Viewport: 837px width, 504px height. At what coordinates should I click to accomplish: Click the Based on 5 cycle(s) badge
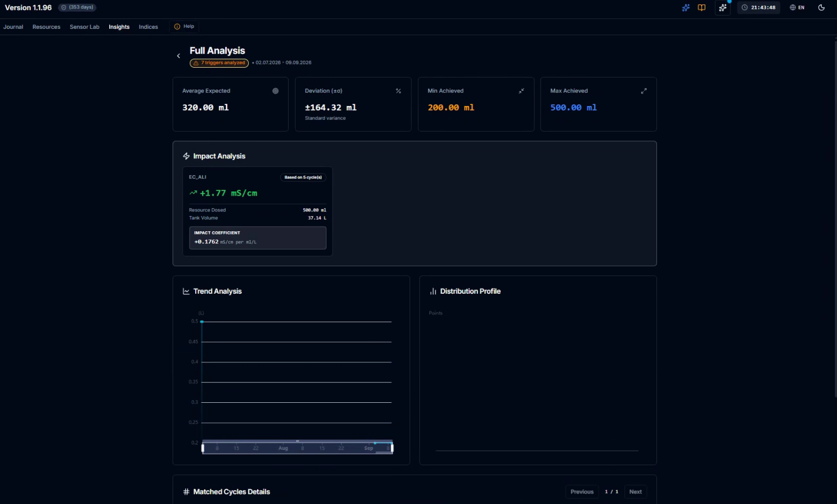303,177
